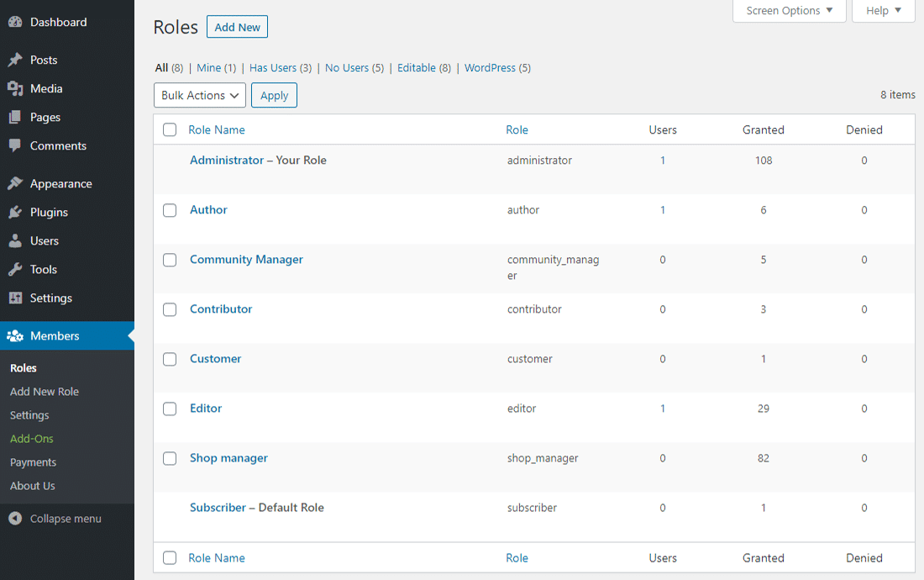Check the Shop manager checkbox

click(x=170, y=458)
